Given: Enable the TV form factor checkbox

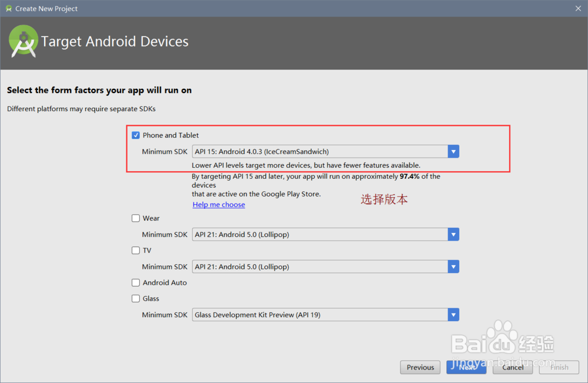Looking at the screenshot, I should [x=136, y=251].
